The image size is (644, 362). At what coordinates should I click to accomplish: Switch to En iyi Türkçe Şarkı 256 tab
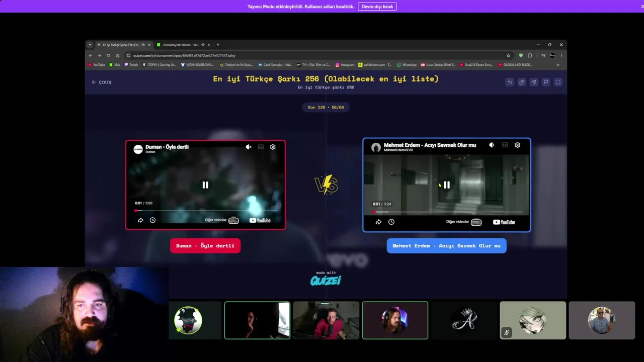123,45
